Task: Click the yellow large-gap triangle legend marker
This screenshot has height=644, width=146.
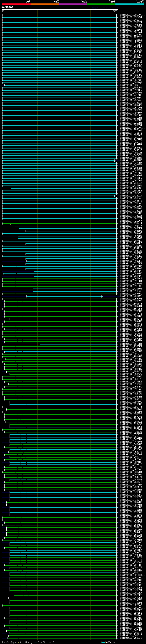Action: click(x=19, y=642)
